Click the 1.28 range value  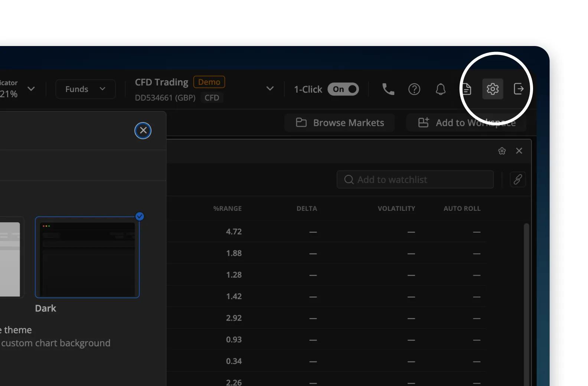[234, 275]
